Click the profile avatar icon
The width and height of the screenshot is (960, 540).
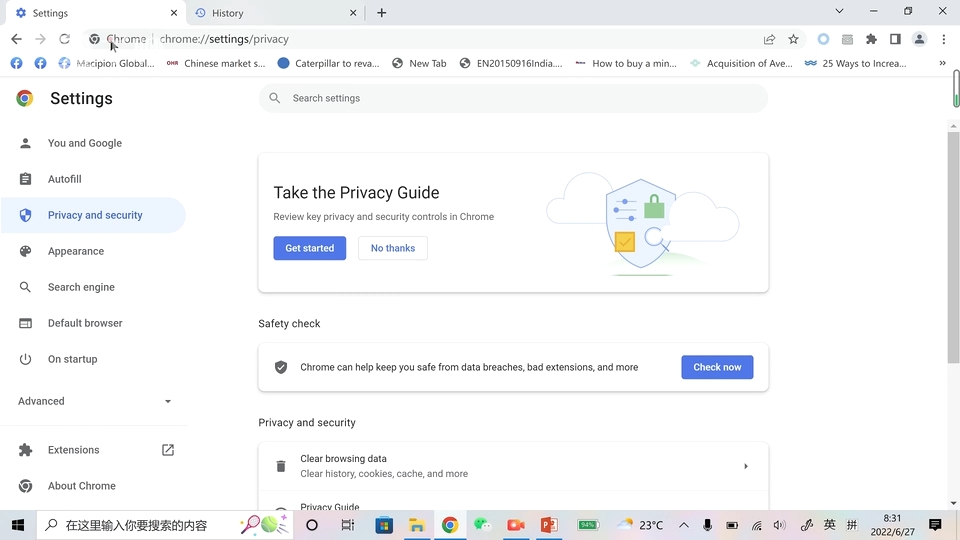point(919,39)
